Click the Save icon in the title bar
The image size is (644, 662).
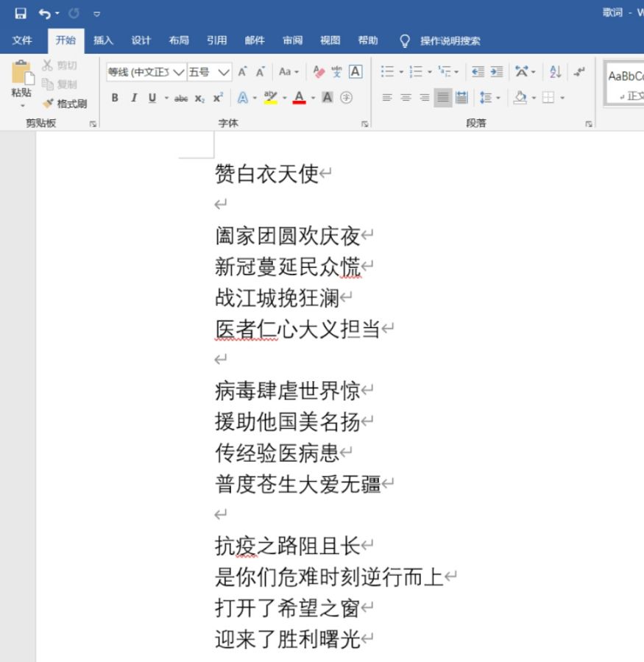[21, 13]
